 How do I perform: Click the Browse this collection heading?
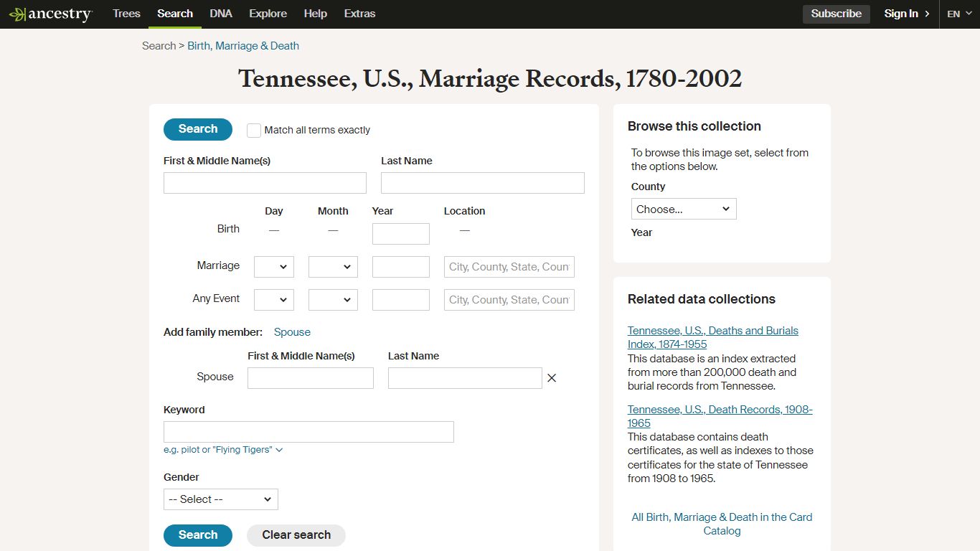pyautogui.click(x=694, y=126)
